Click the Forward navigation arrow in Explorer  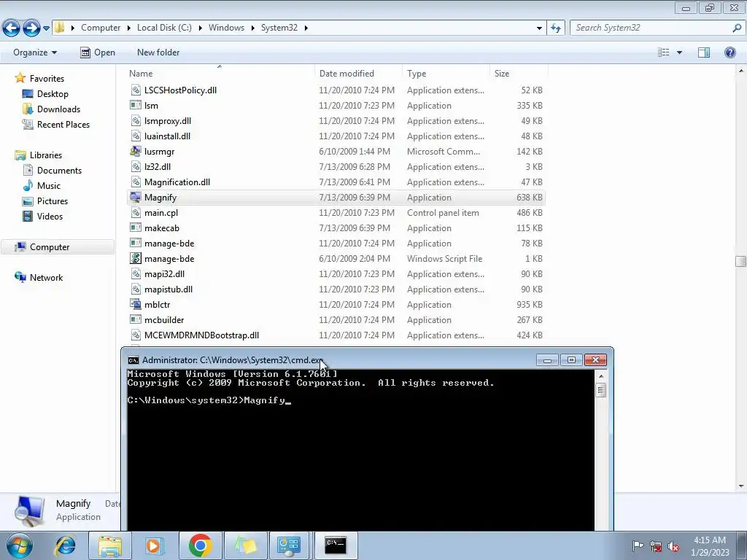[31, 28]
